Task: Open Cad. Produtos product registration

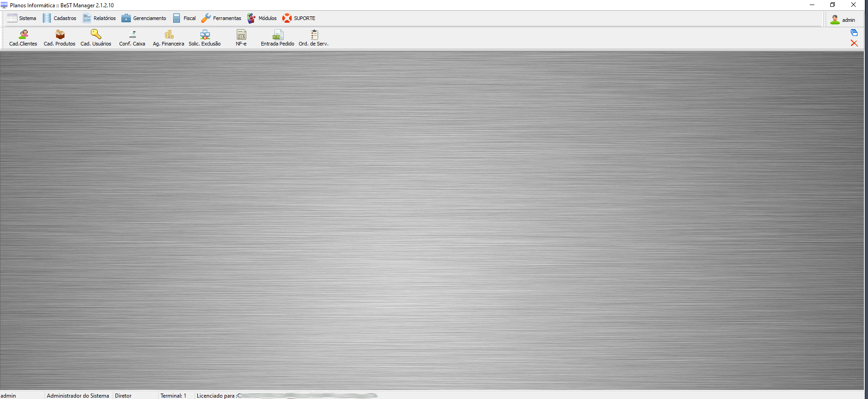Action: tap(60, 38)
